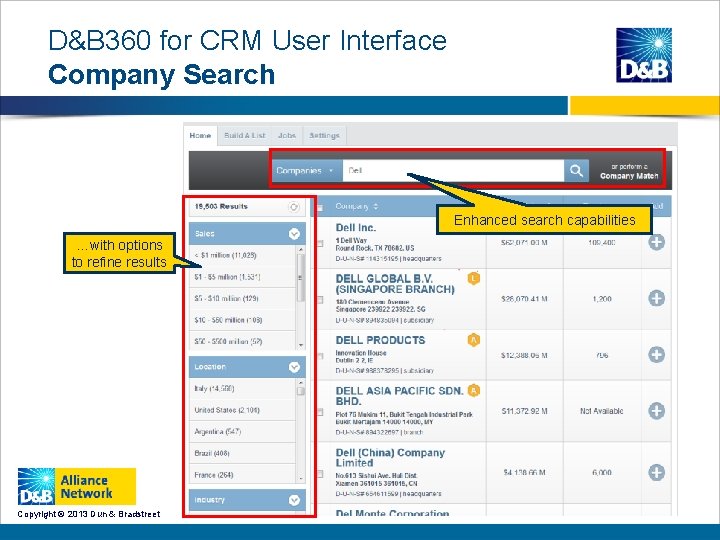Click the $11,372.92 M sales value
Viewport: 720px width, 540px height.
tap(524, 411)
